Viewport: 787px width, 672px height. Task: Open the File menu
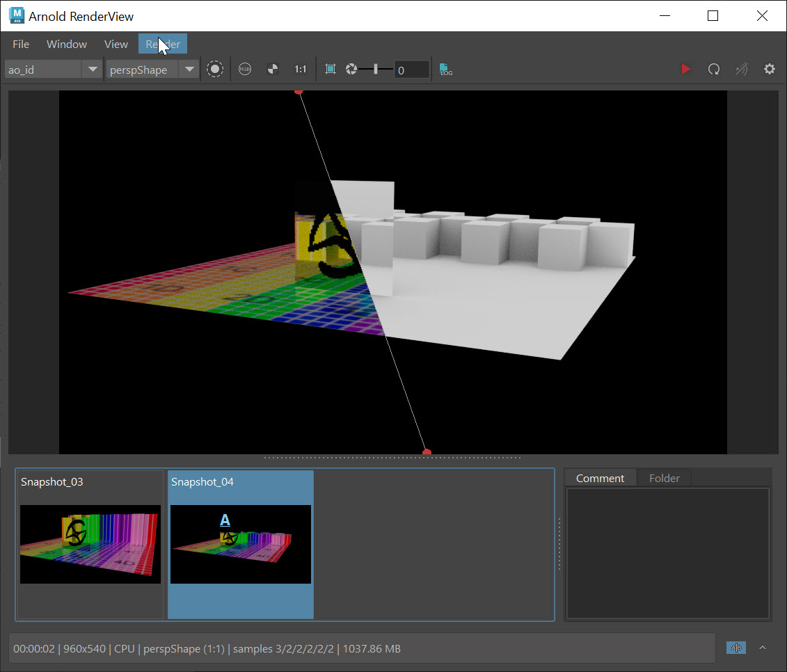coord(20,44)
